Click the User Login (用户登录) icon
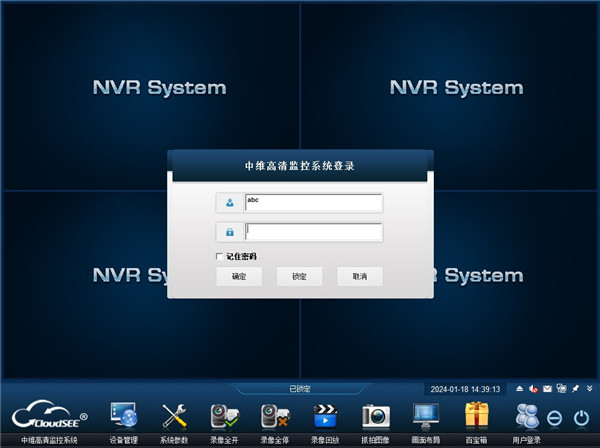Screen dimensions: 600x448 pyautogui.click(x=528, y=416)
